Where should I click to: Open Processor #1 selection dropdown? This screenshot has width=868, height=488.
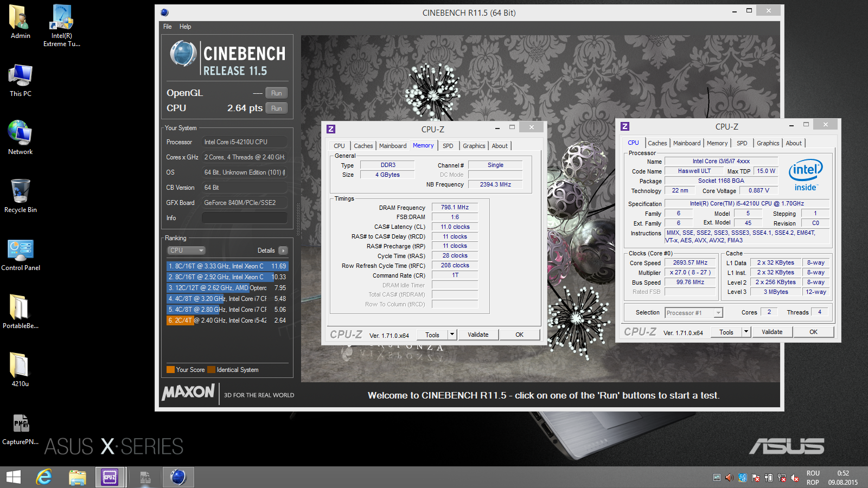pyautogui.click(x=694, y=313)
